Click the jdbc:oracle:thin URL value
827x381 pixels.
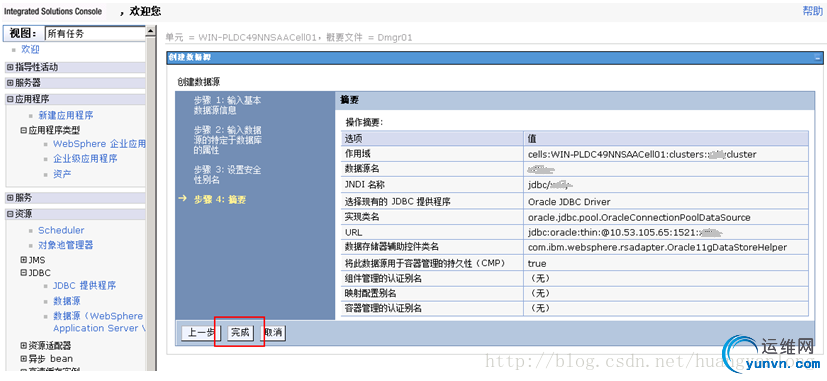[x=625, y=233]
